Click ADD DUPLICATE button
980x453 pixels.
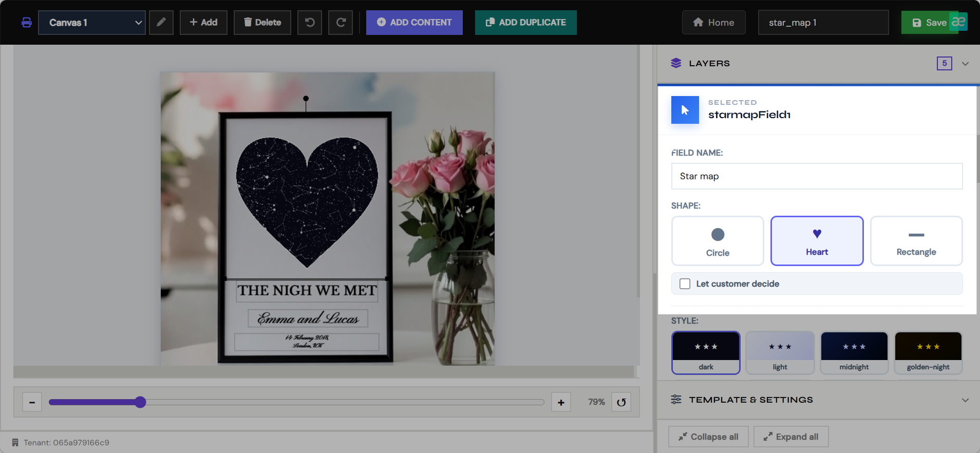pos(526,23)
